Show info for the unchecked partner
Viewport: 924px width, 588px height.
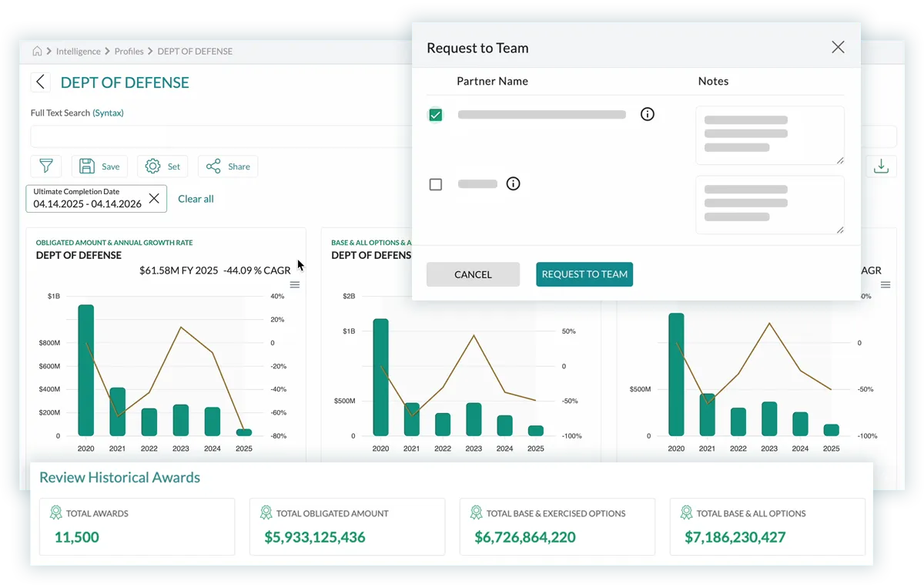[514, 184]
